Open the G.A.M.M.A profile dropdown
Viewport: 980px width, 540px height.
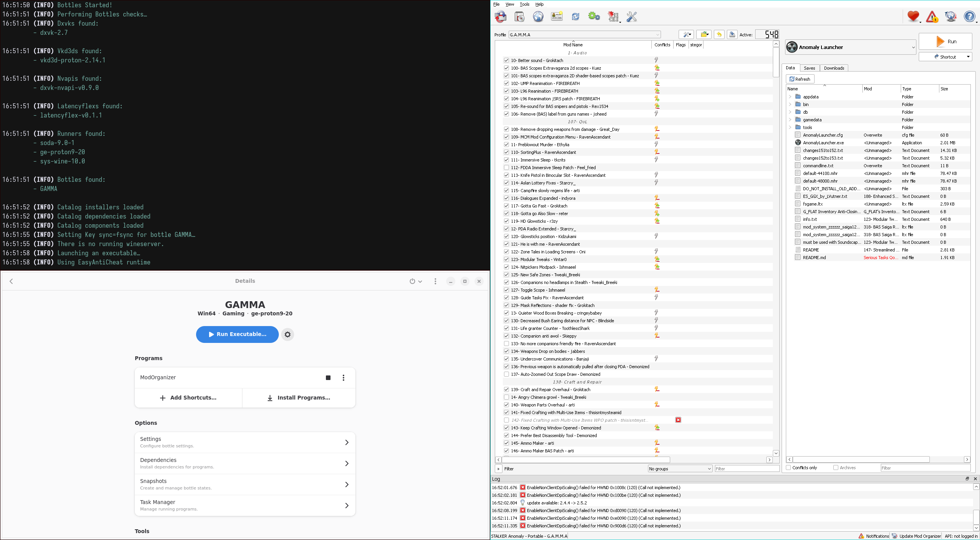click(x=584, y=35)
